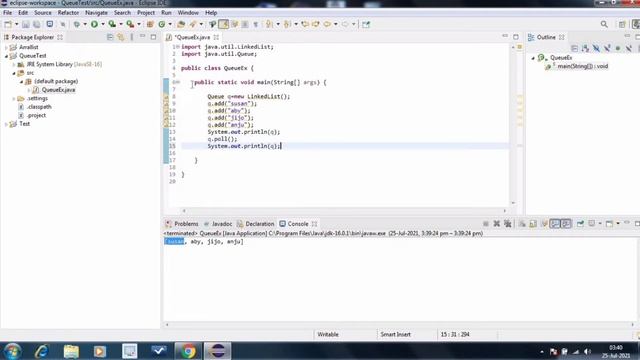Viewport: 640px width, 360px height.
Task: Collapse QueueEx class in Outline
Action: pyautogui.click(x=533, y=58)
